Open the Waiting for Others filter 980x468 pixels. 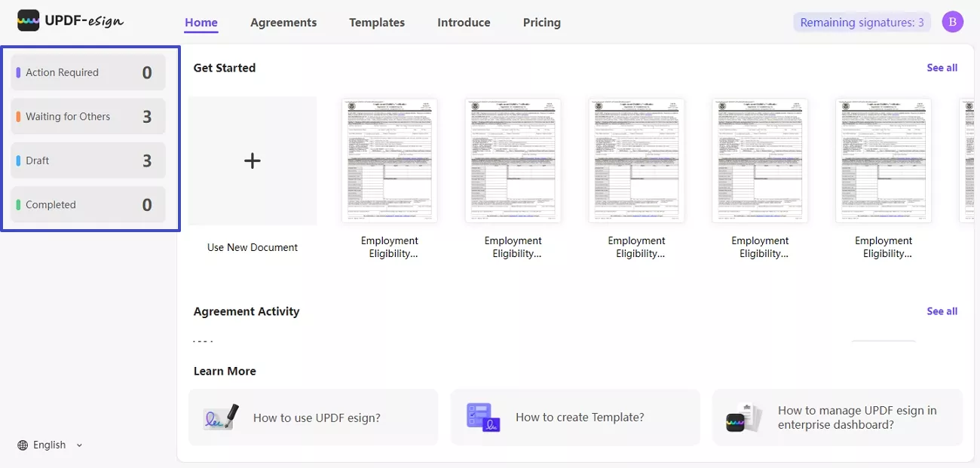(x=88, y=117)
